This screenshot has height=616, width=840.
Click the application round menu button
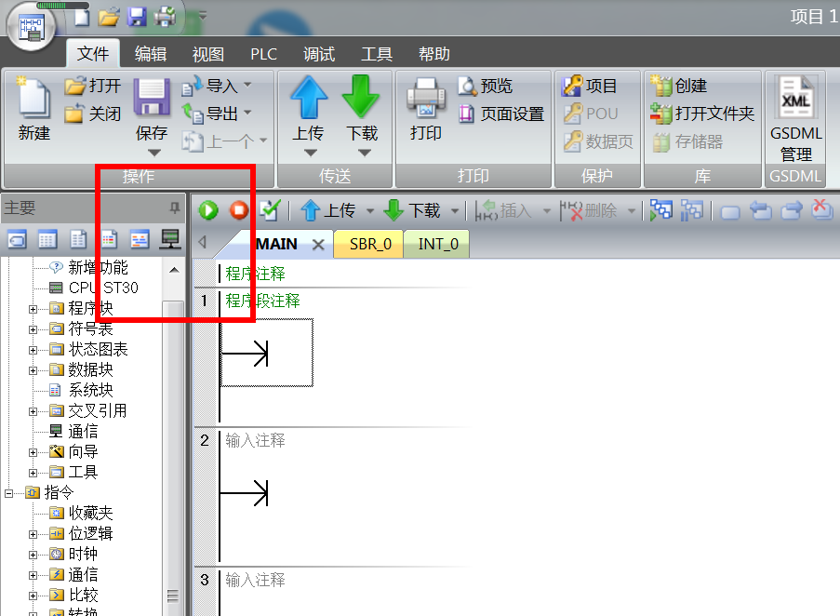tap(31, 27)
